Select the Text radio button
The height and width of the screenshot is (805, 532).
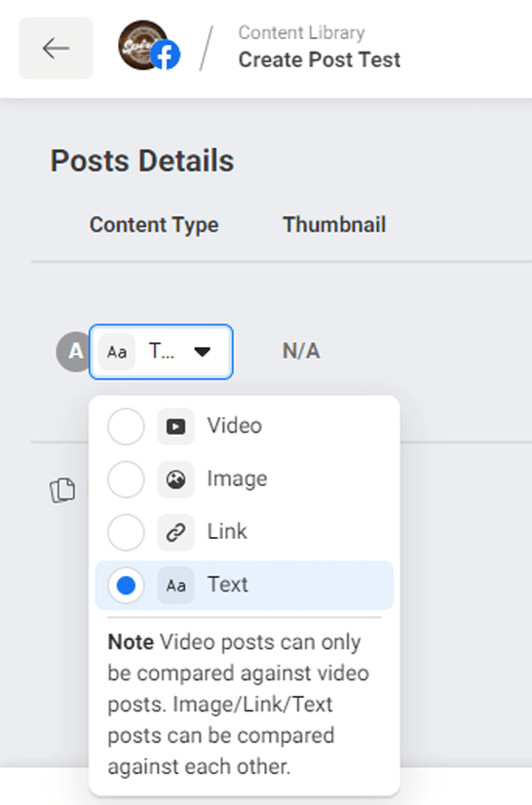pyautogui.click(x=126, y=586)
